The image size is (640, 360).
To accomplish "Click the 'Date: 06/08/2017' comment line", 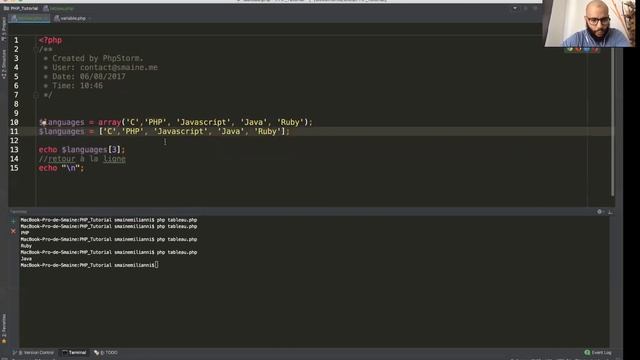I will tap(84, 77).
